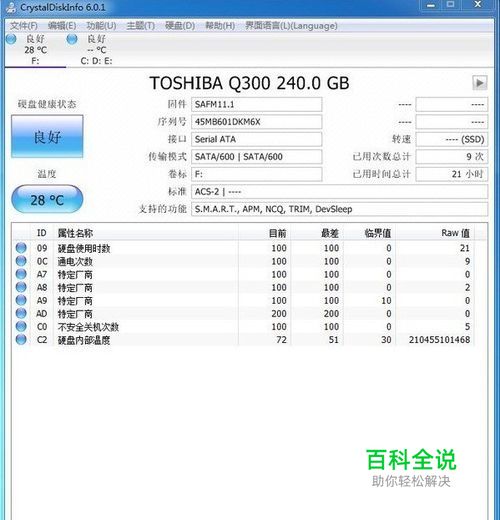Click status orb of row A8
The width and height of the screenshot is (500, 520).
coord(21,287)
